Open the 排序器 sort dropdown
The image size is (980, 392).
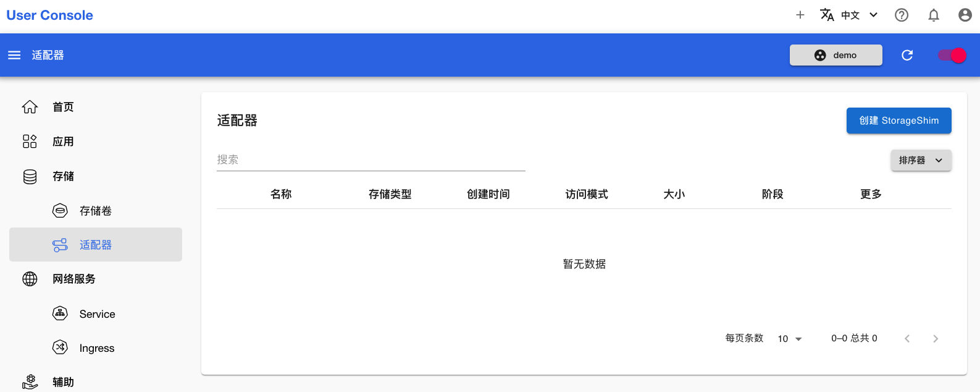tap(921, 160)
